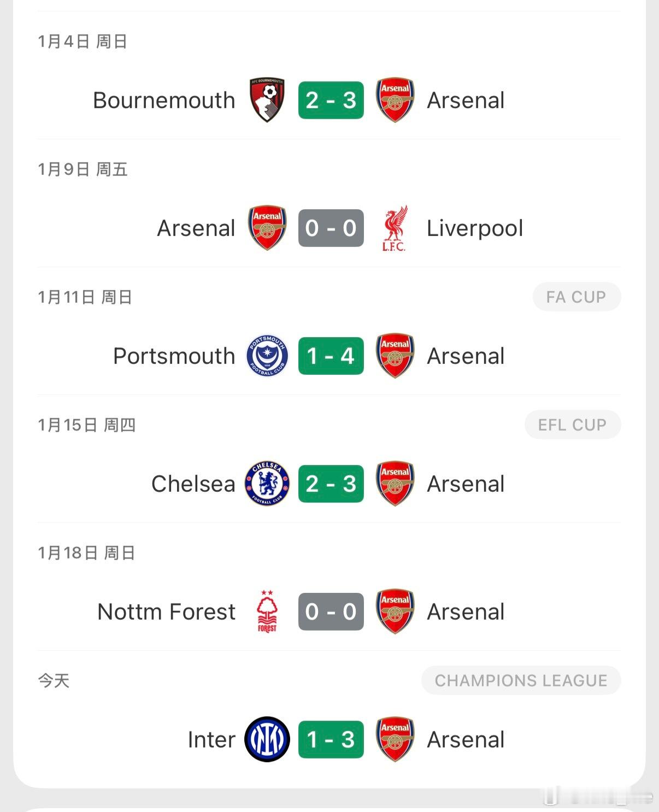View the Portsmouth vs Arsenal 1-4 score
The height and width of the screenshot is (812, 659).
(331, 356)
